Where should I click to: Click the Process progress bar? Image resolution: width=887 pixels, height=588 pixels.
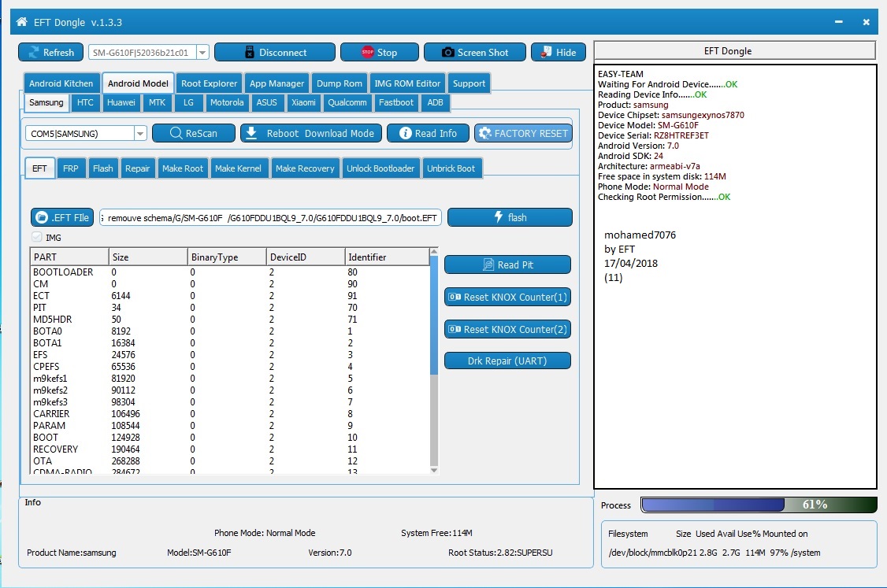pos(759,505)
